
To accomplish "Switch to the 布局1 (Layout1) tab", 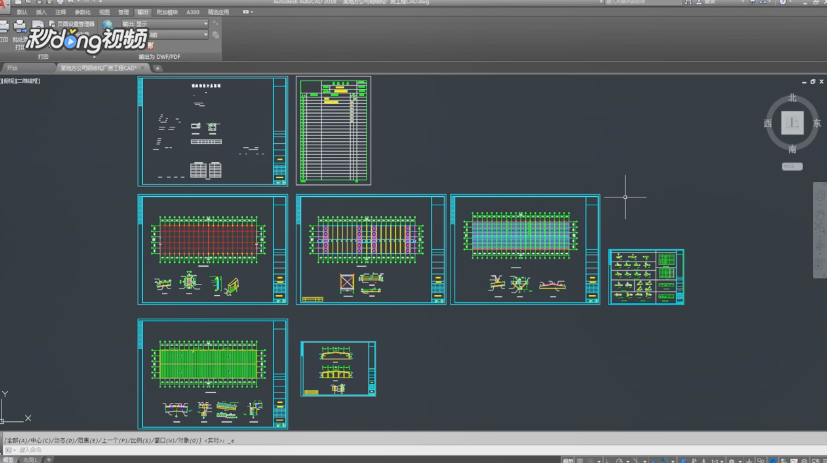I will point(30,460).
